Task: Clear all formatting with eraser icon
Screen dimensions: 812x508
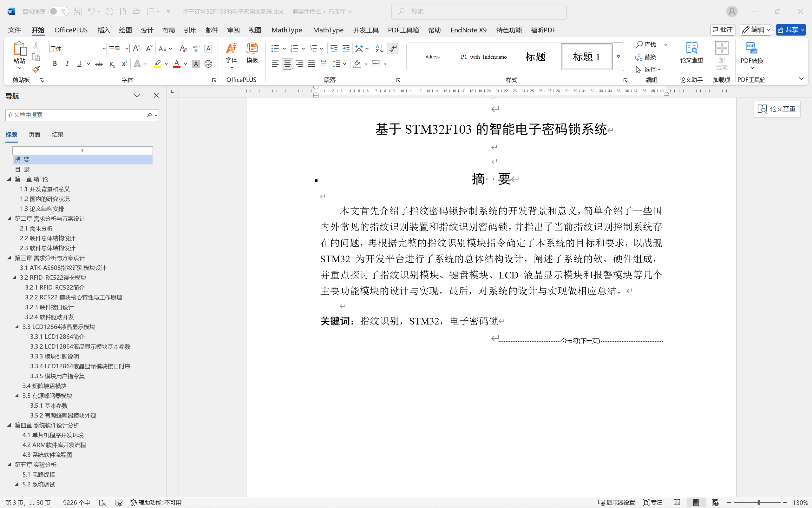Action: point(183,49)
